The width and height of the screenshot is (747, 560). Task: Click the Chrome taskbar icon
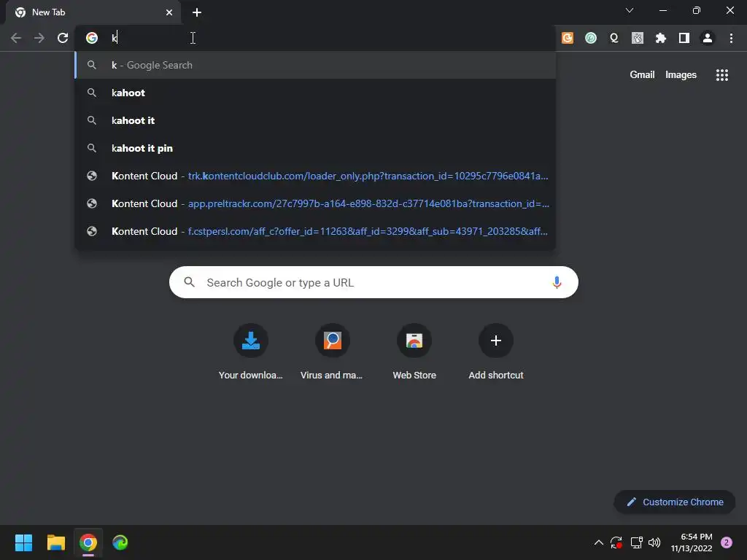(88, 542)
